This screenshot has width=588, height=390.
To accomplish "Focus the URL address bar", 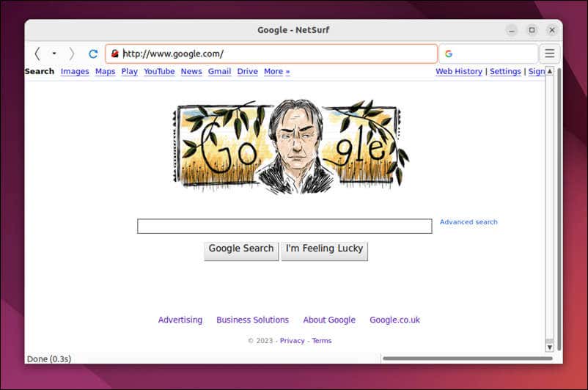I will 271,54.
